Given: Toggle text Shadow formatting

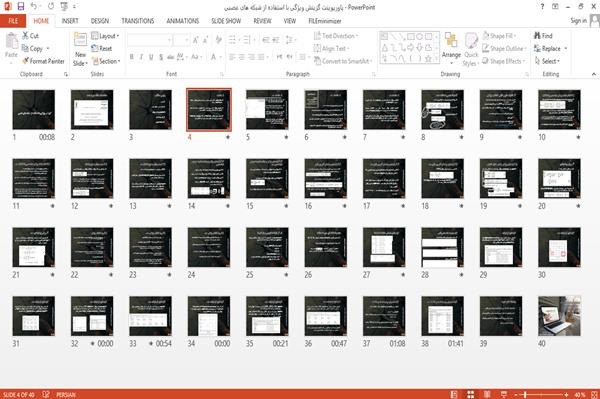Looking at the screenshot, I should pyautogui.click(x=161, y=57).
